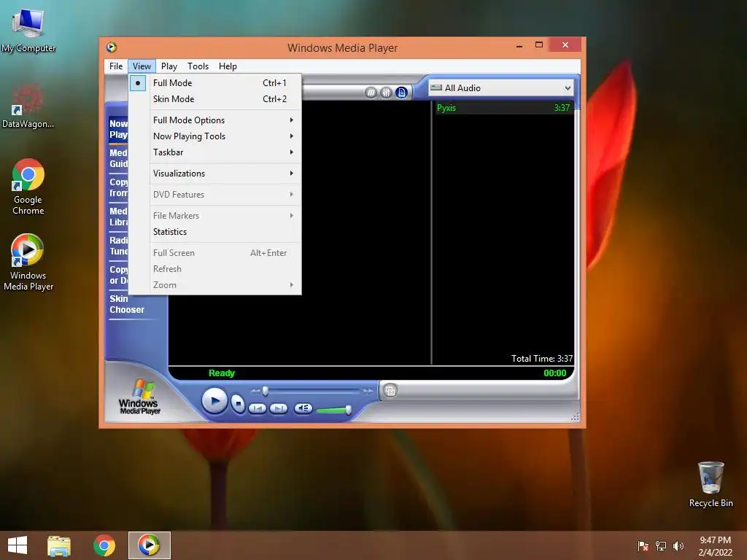Close the open View menu
This screenshot has height=560, width=747.
pyautogui.click(x=142, y=66)
